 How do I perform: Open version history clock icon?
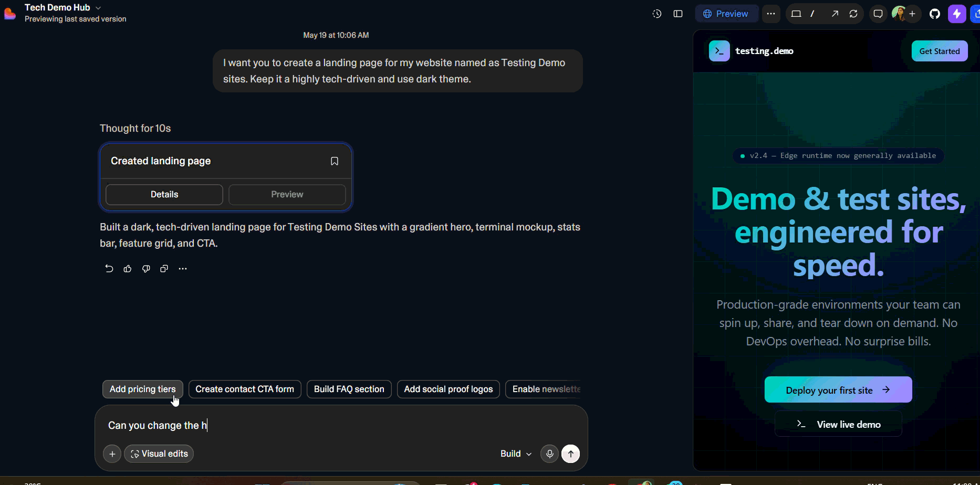coord(657,14)
